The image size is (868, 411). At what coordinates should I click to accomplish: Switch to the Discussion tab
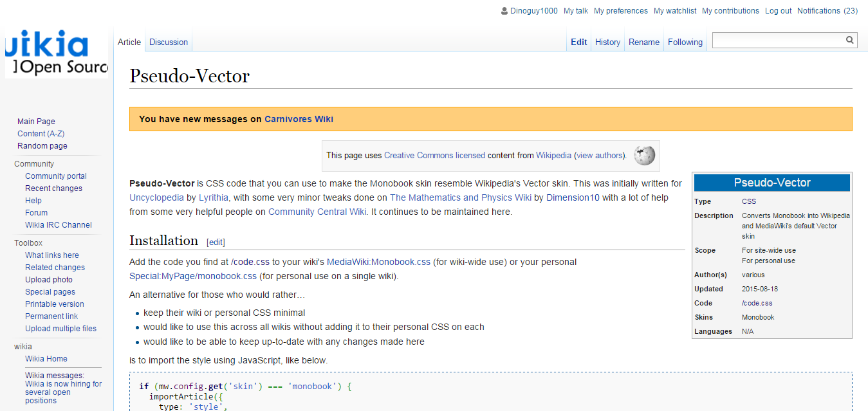pyautogui.click(x=168, y=41)
